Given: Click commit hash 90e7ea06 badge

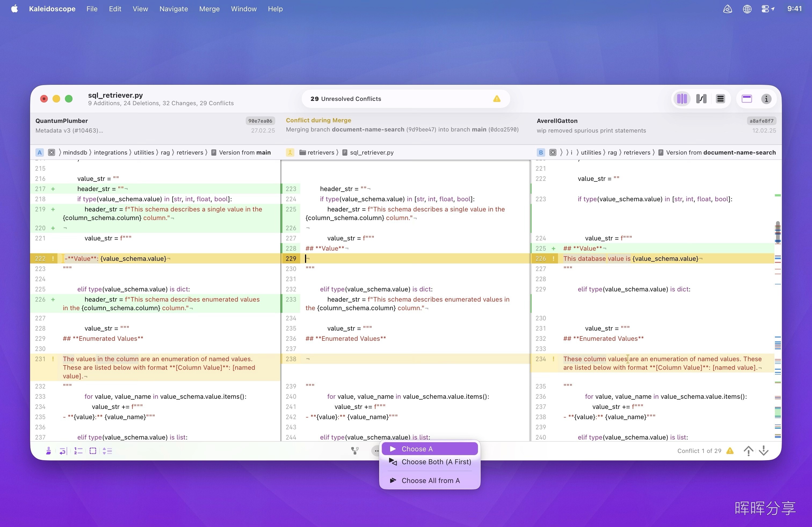Looking at the screenshot, I should pyautogui.click(x=260, y=121).
